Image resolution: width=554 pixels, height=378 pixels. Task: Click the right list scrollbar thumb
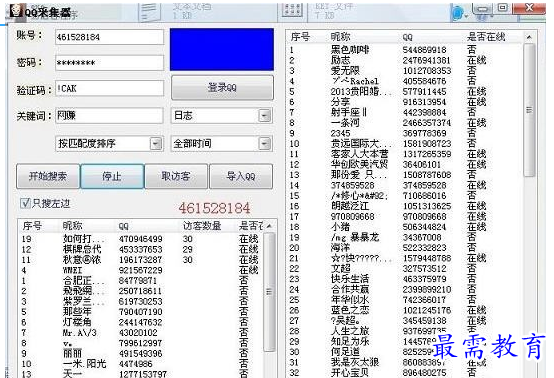(x=529, y=110)
